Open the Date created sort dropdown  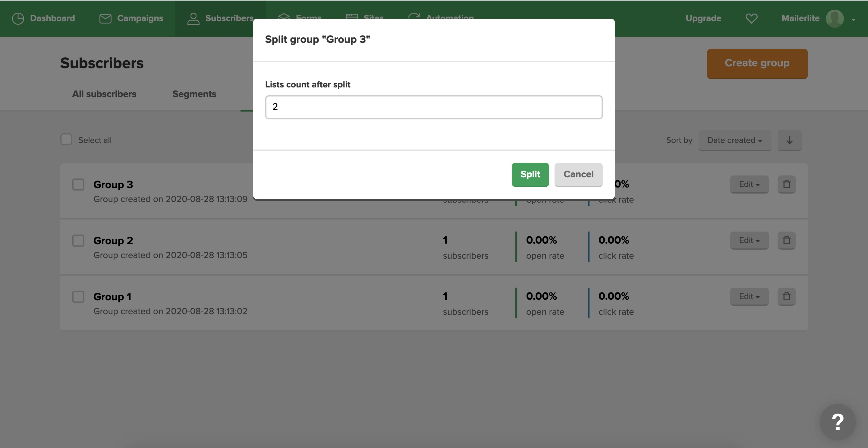pyautogui.click(x=734, y=140)
